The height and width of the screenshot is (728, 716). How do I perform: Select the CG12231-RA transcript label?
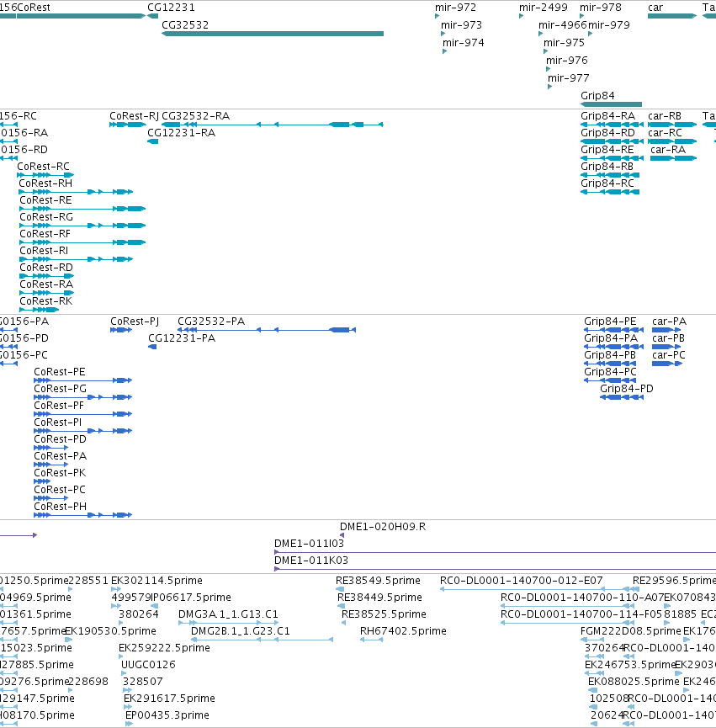click(x=181, y=133)
